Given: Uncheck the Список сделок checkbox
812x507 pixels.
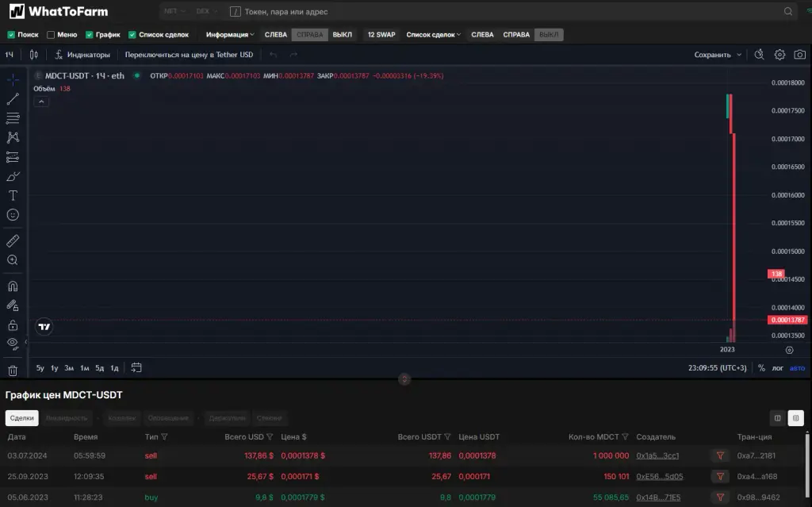Looking at the screenshot, I should [132, 35].
